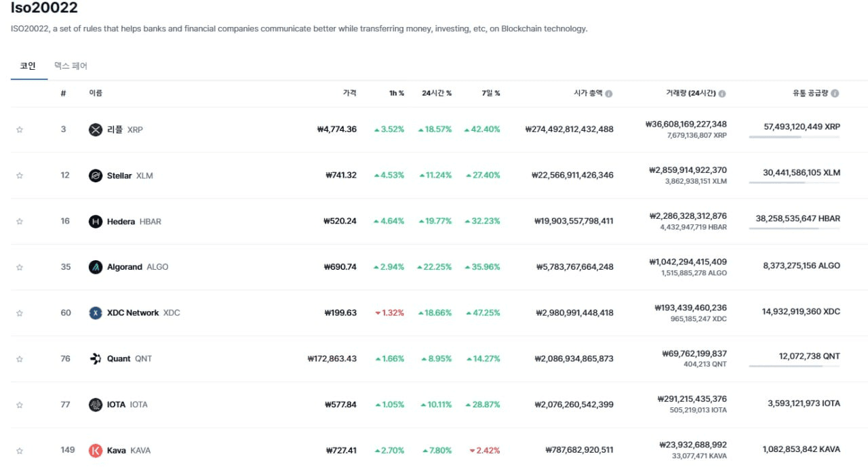Toggle the watchlist star for Algorand
Screen dimensions: 868x469
(20, 267)
